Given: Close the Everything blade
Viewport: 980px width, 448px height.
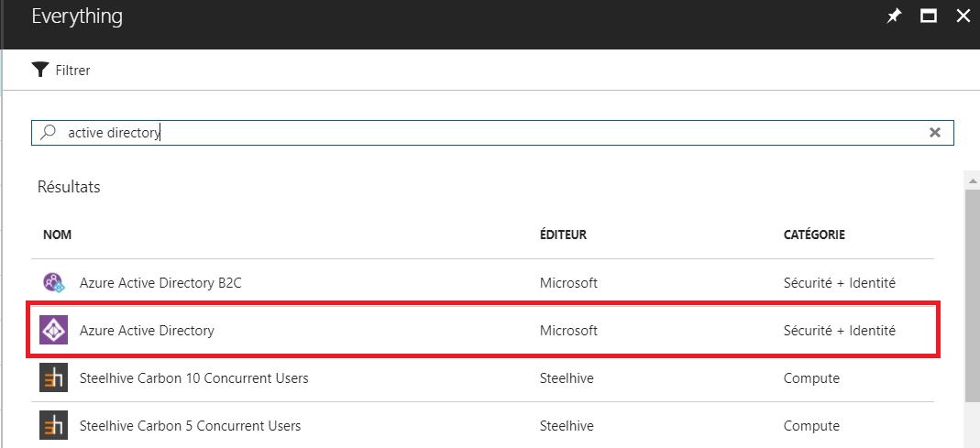Looking at the screenshot, I should click(x=963, y=16).
